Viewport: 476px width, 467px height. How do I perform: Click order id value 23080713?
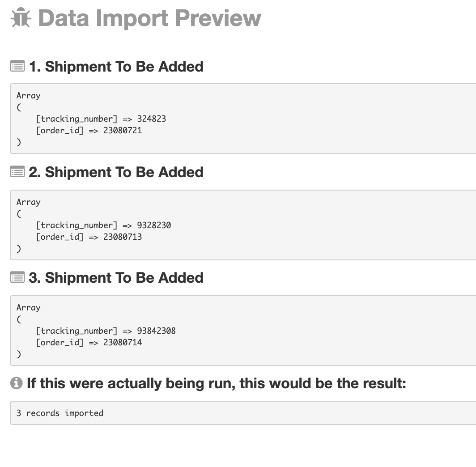pos(123,237)
